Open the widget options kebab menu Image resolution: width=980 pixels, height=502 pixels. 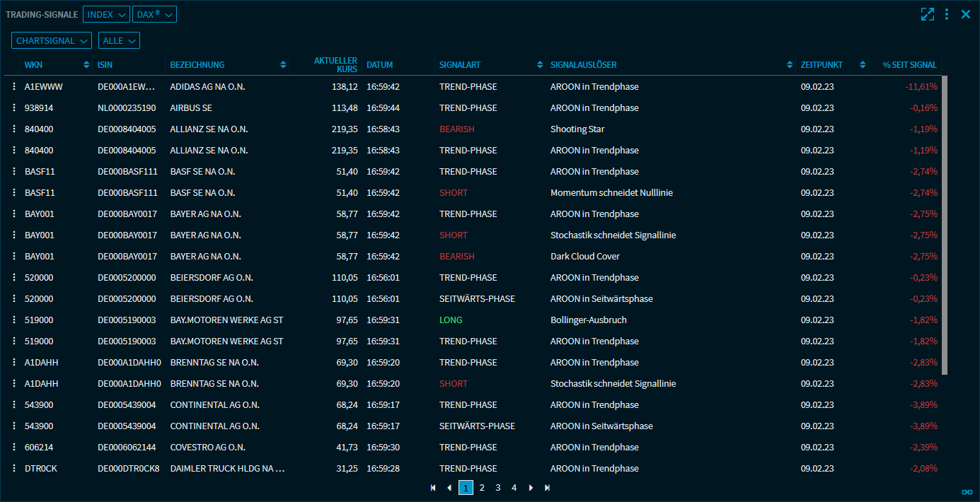[947, 14]
